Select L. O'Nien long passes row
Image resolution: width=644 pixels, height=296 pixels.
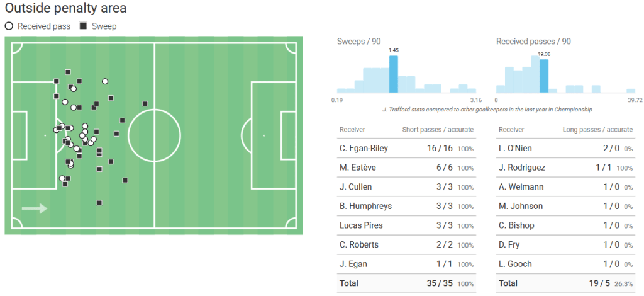click(x=565, y=149)
